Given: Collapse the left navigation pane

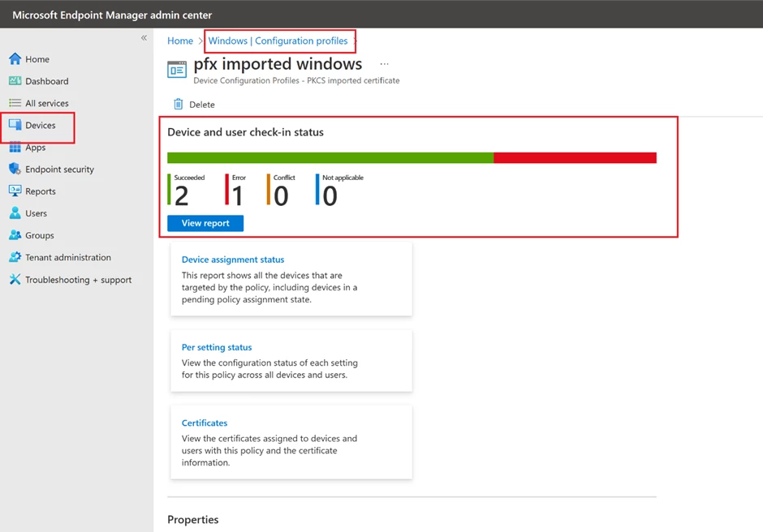Looking at the screenshot, I should pos(144,37).
